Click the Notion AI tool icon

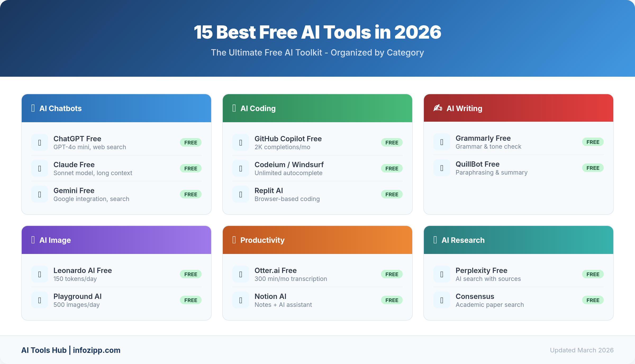coord(241,300)
